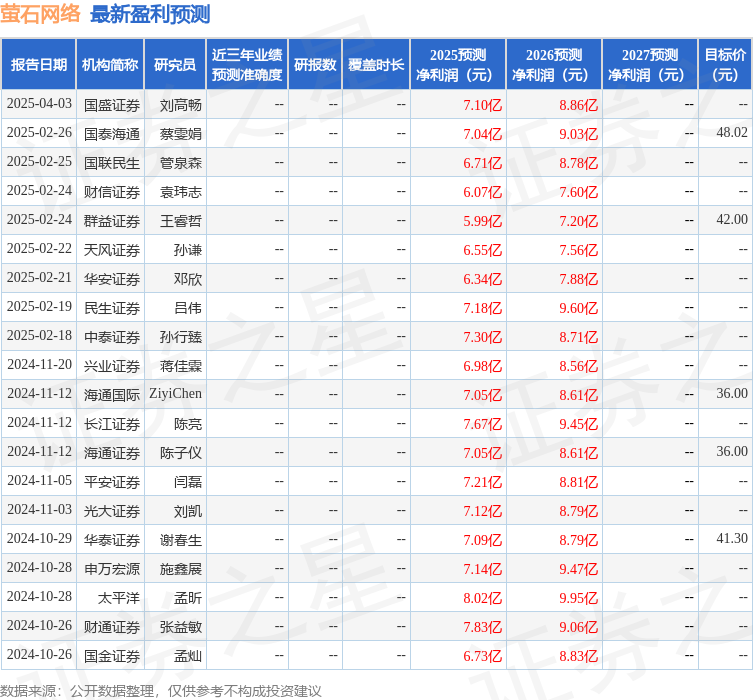Click the 最新盈利预测 heading
The image size is (753, 700).
tap(150, 14)
